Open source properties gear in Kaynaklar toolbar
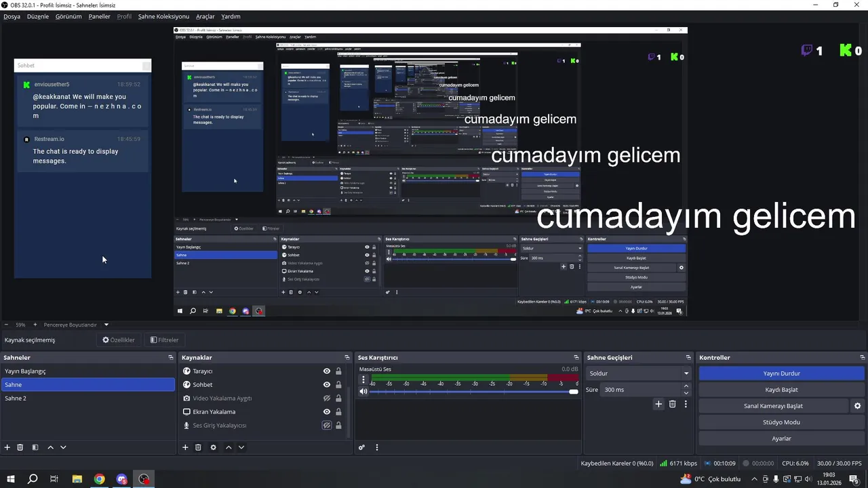868x488 pixels. coord(213,447)
